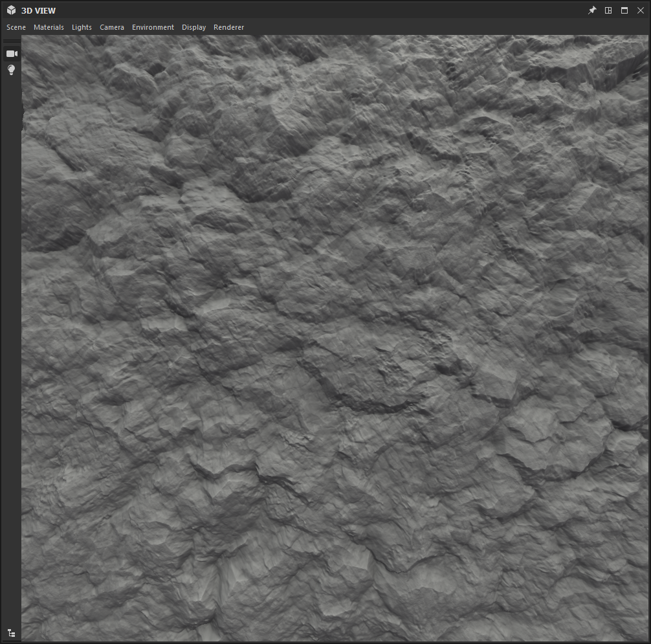Open the Display menu

193,27
